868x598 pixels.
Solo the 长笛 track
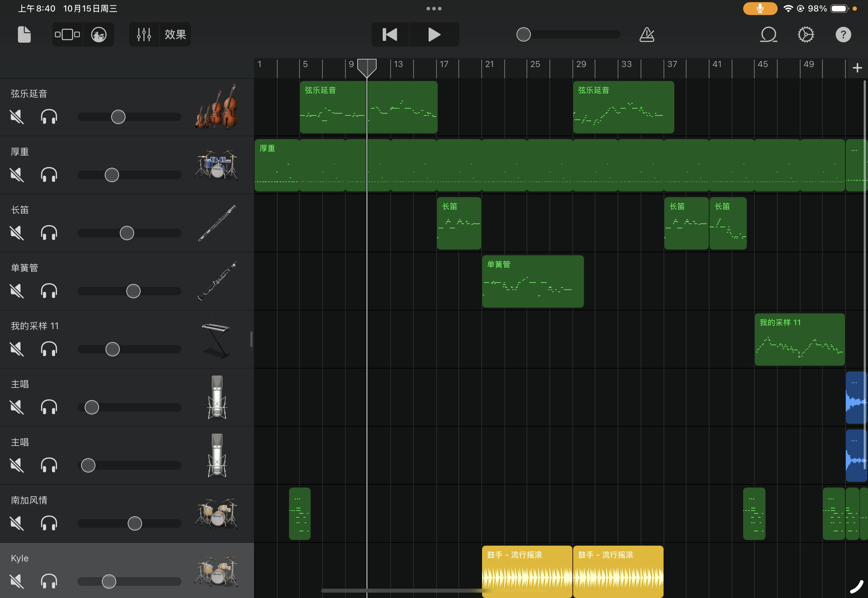tap(49, 233)
